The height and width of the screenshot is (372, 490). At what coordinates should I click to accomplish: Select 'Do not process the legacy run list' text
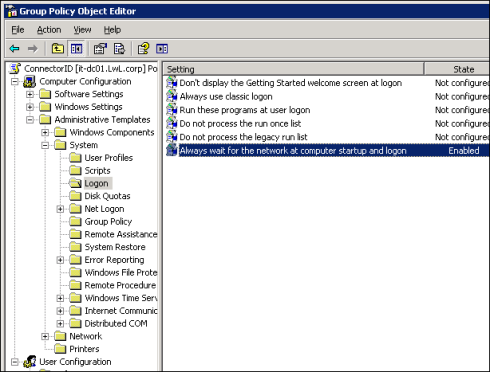coord(243,137)
